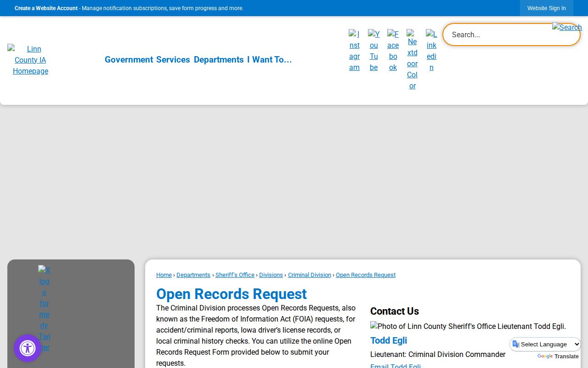588x368 pixels.
Task: Click Lieutenant: Criminal Division Commander text
Action: click(438, 354)
